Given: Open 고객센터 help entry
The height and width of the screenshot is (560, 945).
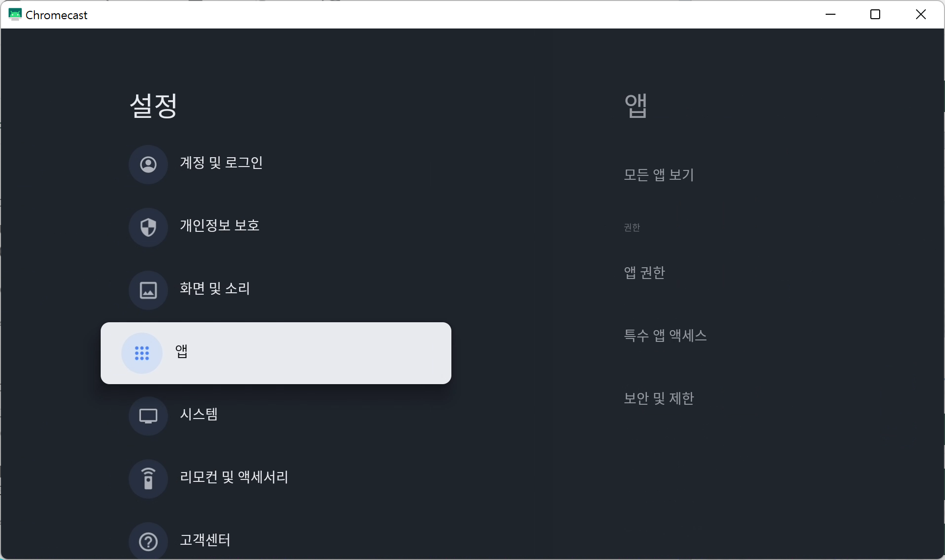Looking at the screenshot, I should [205, 540].
